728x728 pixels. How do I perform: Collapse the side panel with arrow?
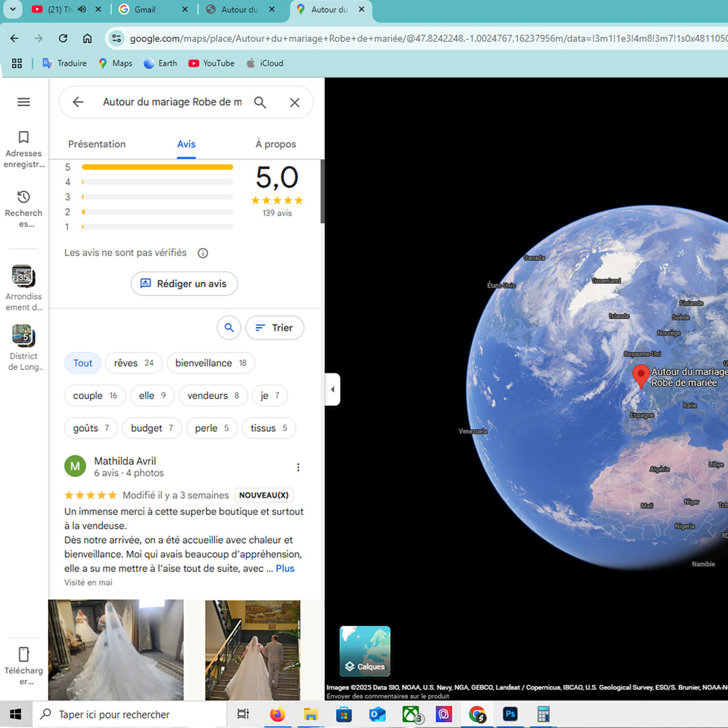(332, 389)
